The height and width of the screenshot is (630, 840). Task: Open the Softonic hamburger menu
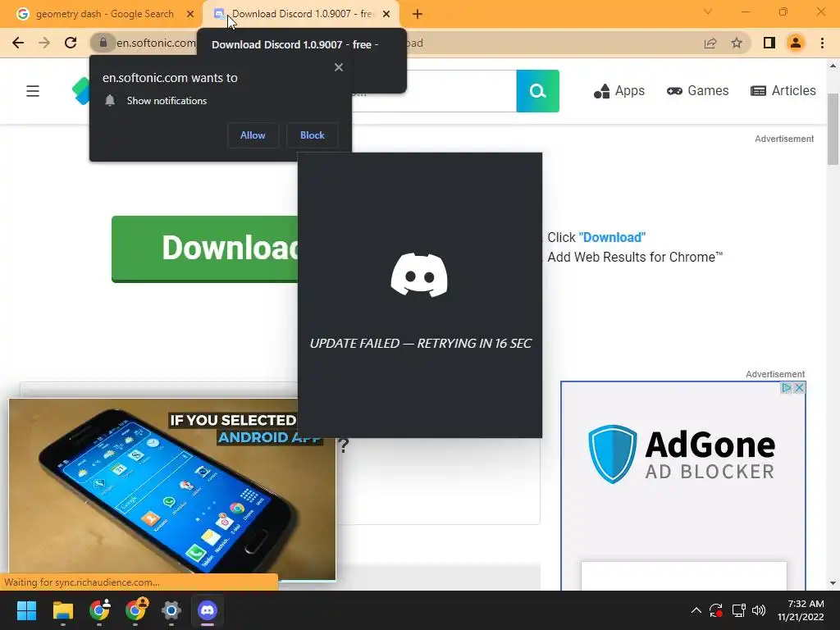33,91
